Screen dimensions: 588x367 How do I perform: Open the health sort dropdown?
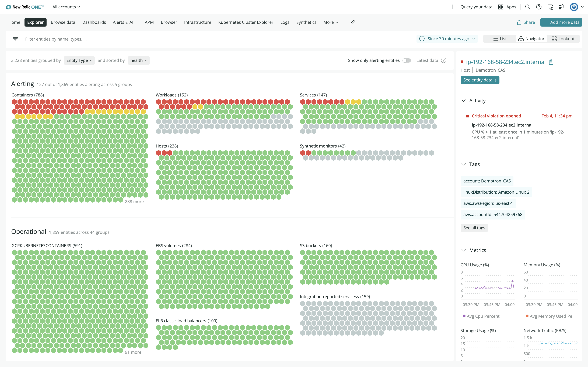[138, 60]
